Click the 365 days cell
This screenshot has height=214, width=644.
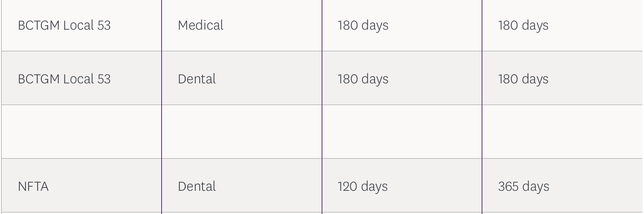(x=523, y=186)
